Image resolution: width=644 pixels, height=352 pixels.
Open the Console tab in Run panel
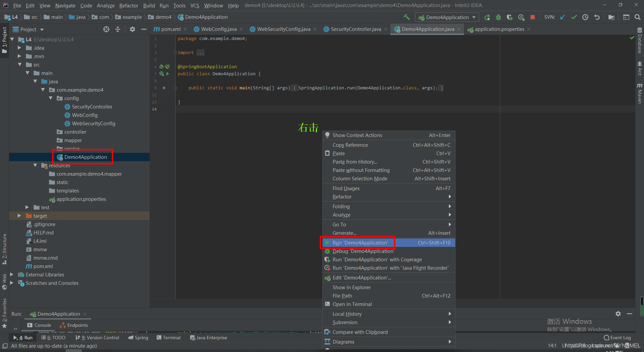click(x=39, y=325)
